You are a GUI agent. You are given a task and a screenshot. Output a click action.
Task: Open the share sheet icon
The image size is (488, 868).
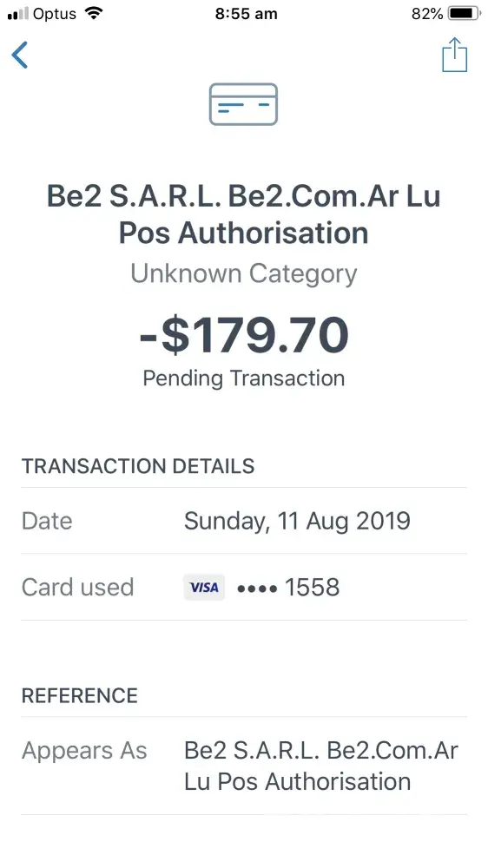(x=454, y=54)
